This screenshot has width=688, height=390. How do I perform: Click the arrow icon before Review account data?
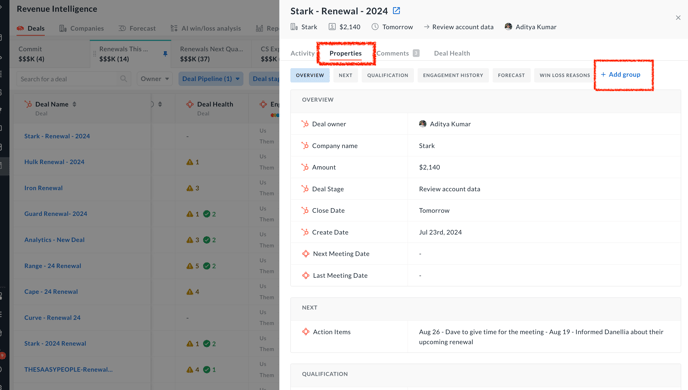coord(426,27)
